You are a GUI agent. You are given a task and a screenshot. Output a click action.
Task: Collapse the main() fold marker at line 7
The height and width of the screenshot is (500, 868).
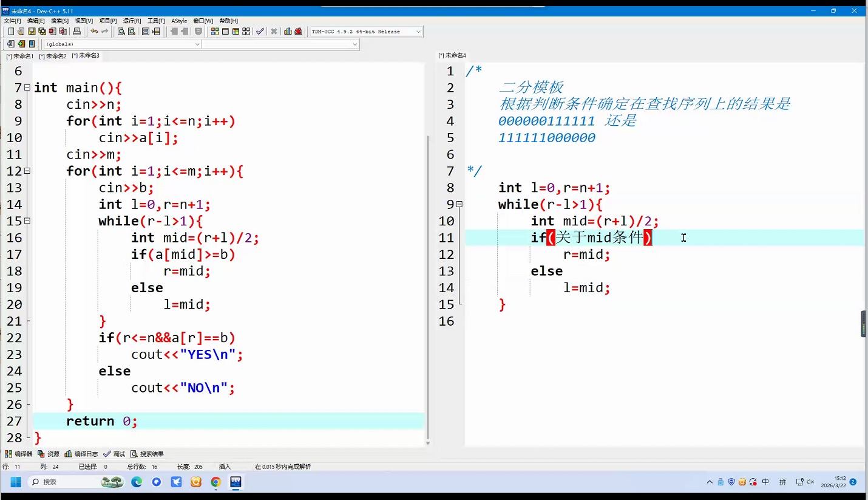click(x=27, y=88)
